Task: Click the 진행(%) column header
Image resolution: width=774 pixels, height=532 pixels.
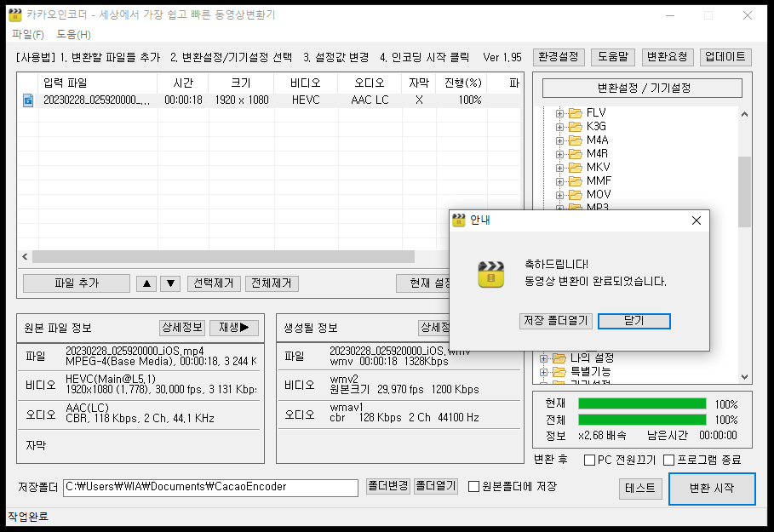Action: click(462, 83)
